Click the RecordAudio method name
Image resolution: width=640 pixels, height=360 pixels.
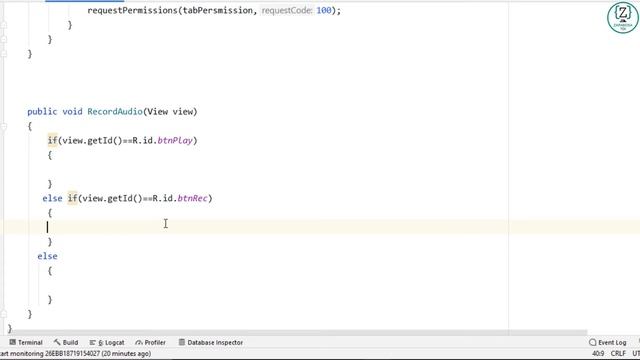[115, 112]
